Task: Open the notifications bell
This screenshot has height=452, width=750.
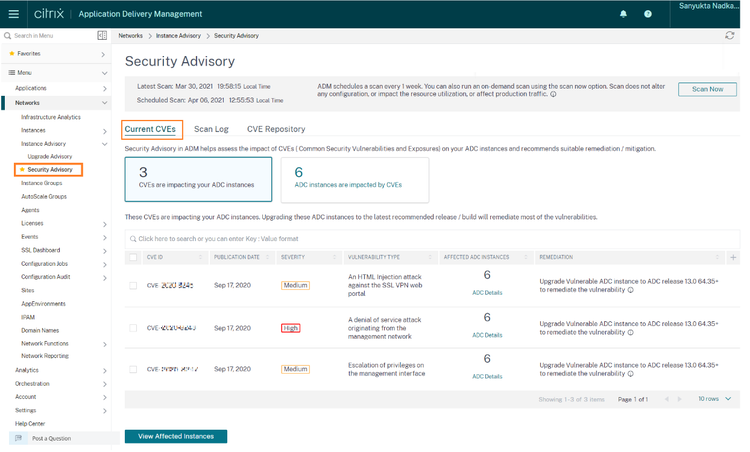Action: [623, 14]
